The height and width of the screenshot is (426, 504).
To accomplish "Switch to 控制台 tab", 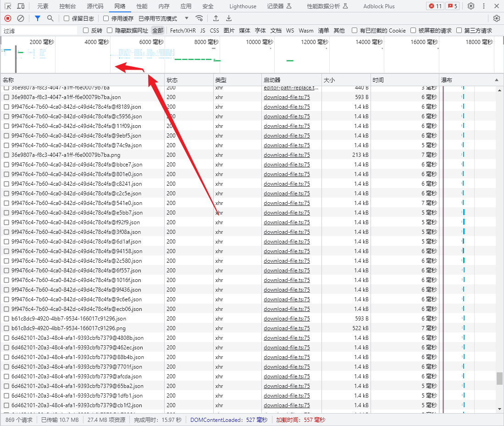I will pyautogui.click(x=67, y=6).
